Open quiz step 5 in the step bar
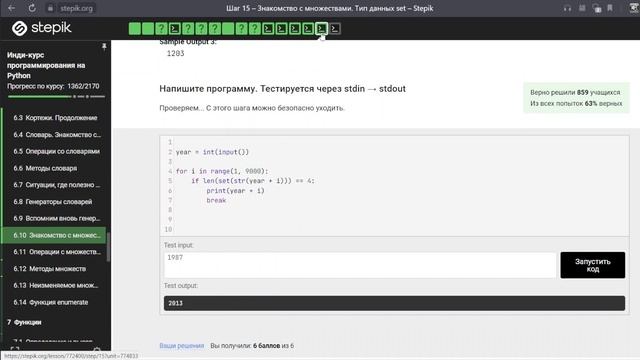Viewport: 640px width, 360px height. tap(188, 29)
